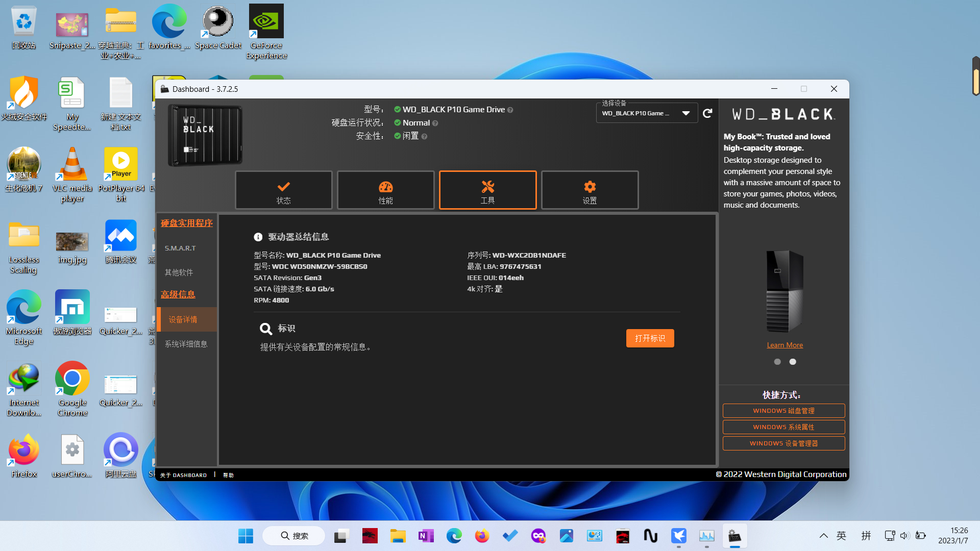Open the 设置 settings tab
Image resolution: width=980 pixels, height=551 pixels.
(x=590, y=190)
